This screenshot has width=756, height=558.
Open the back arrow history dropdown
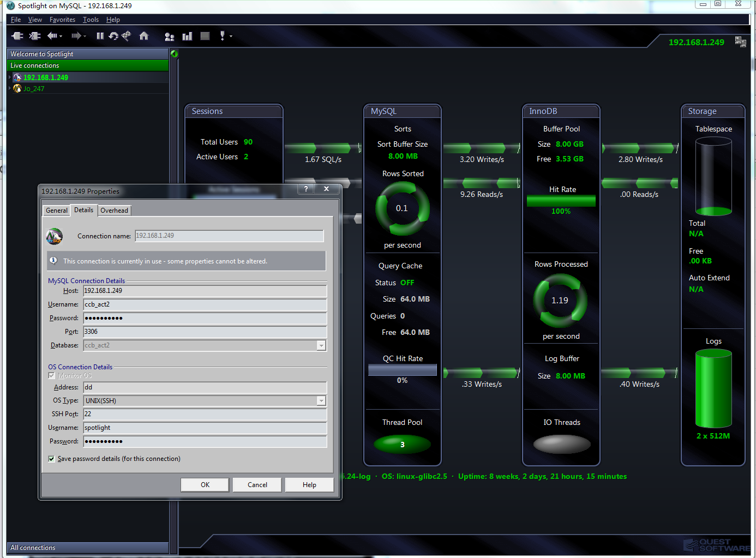(x=61, y=37)
